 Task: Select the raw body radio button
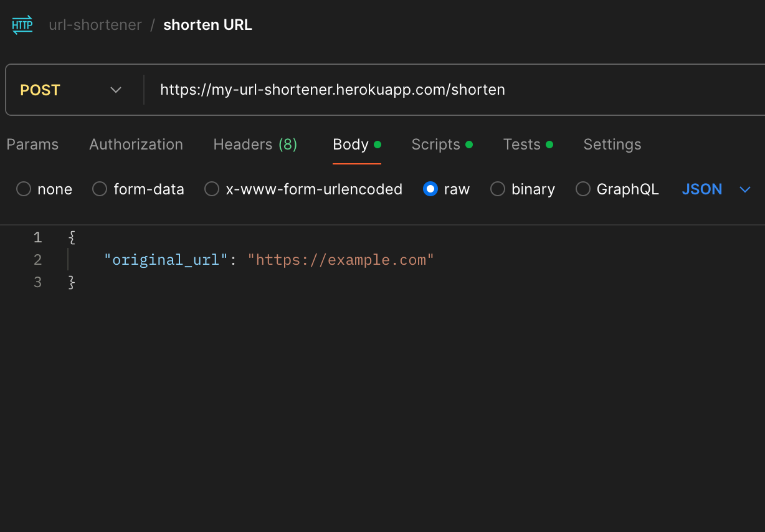(430, 189)
